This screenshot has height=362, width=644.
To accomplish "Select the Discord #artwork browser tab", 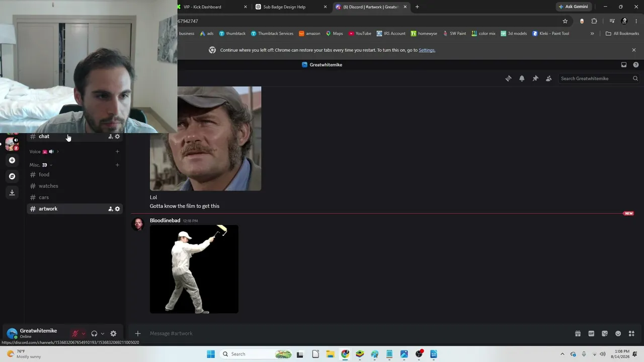I will 371,7.
